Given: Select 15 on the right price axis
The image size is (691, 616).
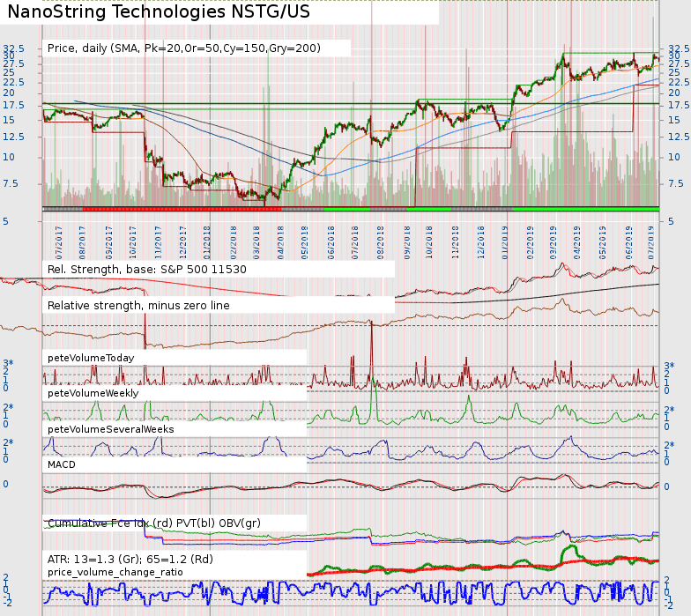Looking at the screenshot, I should [x=674, y=120].
